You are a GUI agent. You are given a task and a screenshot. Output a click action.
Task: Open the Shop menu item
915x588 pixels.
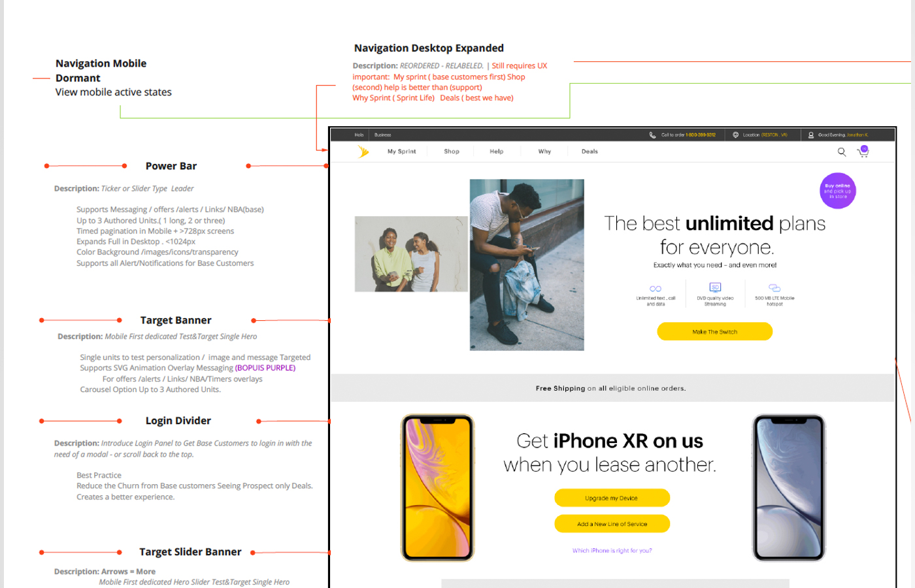pos(452,152)
